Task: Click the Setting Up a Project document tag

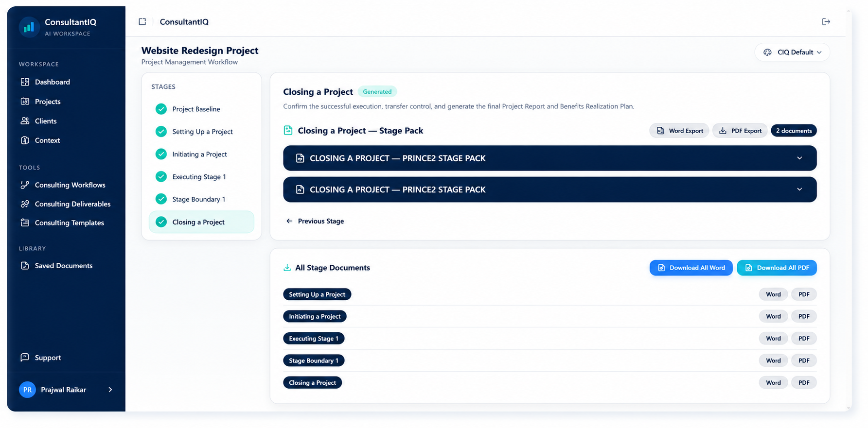Action: tap(317, 294)
